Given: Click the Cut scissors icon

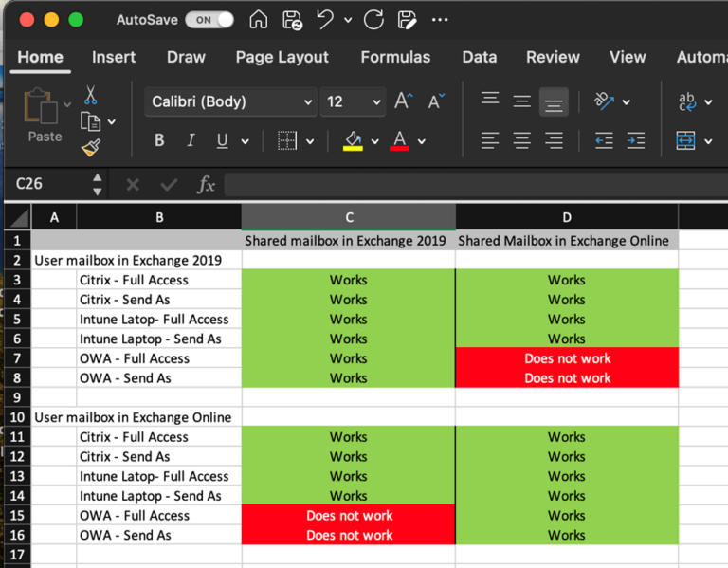Looking at the screenshot, I should (x=91, y=96).
